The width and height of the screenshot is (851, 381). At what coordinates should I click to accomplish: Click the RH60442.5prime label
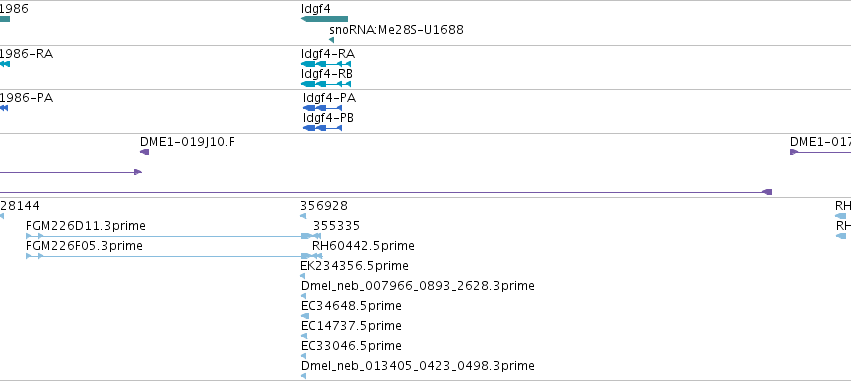point(363,246)
